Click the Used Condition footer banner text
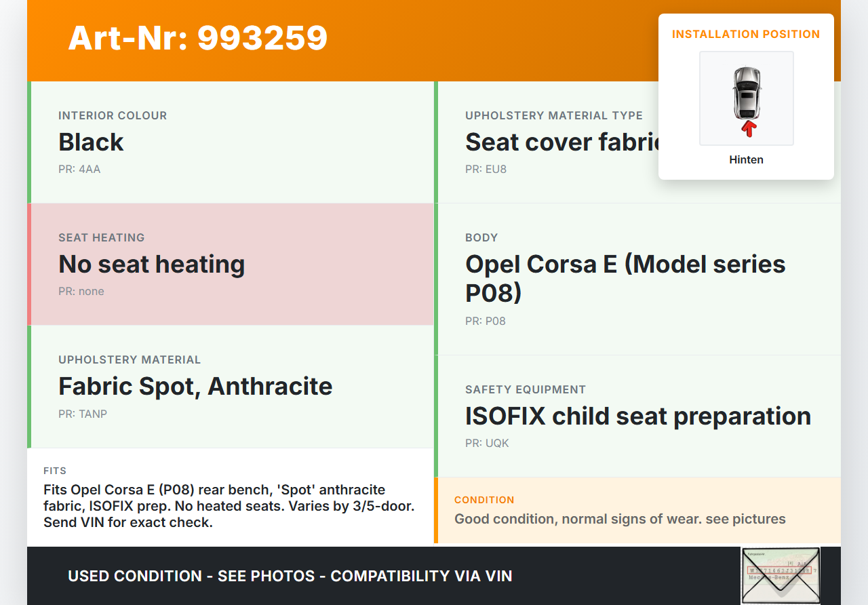 [x=290, y=577]
